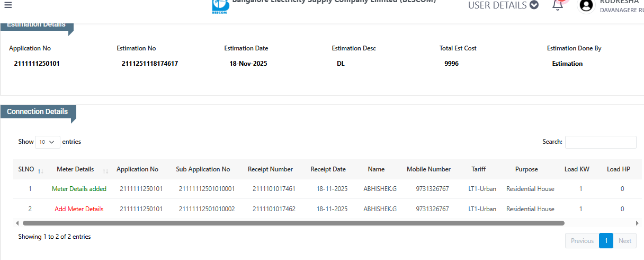Open the Show entries count dropdown
The width and height of the screenshot is (644, 260).
pyautogui.click(x=48, y=142)
